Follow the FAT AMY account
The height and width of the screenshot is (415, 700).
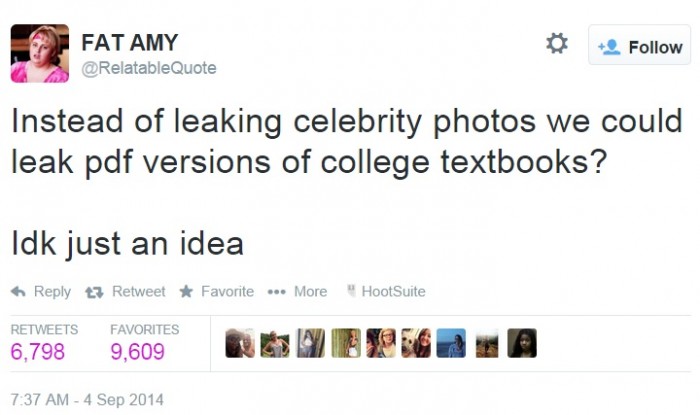click(x=639, y=46)
